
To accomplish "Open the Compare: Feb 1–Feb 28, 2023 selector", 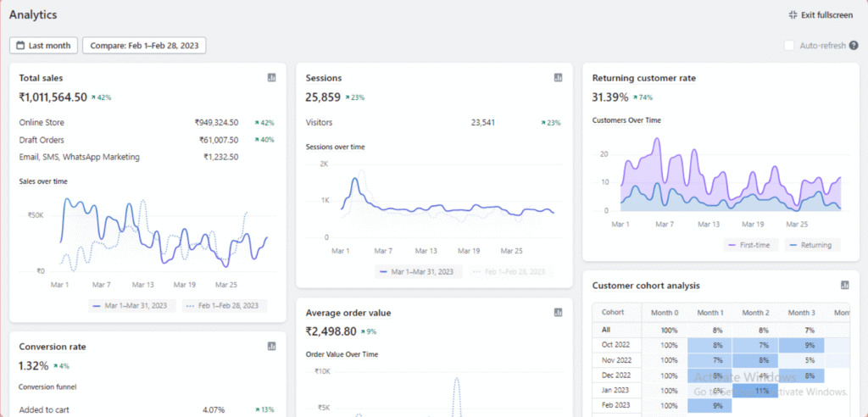I will (144, 46).
